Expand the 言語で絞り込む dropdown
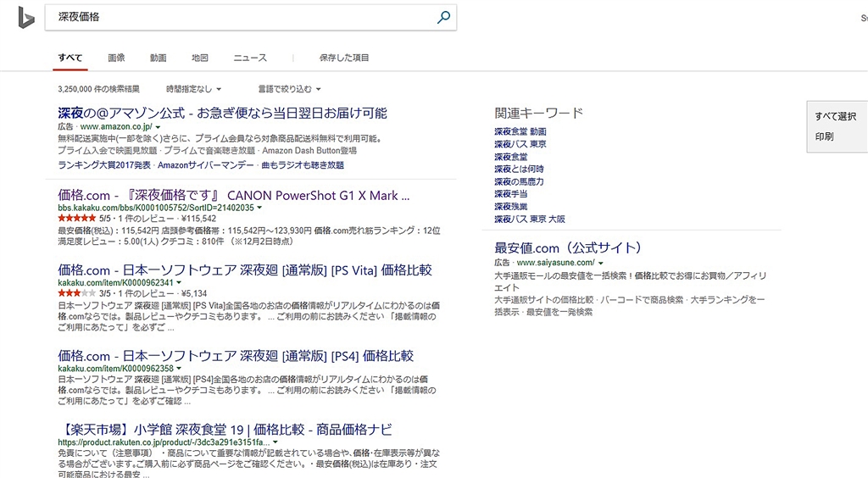This screenshot has width=868, height=478. tap(289, 88)
